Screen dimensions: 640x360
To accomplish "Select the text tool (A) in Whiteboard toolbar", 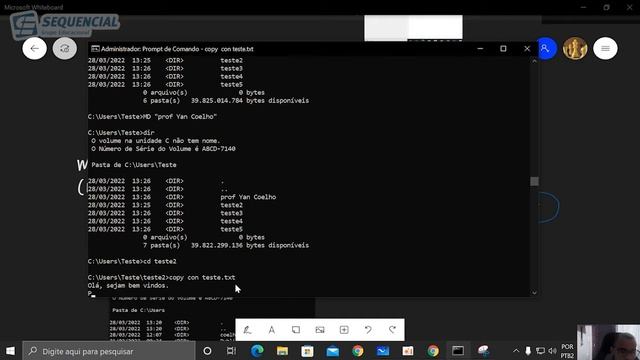I will click(271, 329).
